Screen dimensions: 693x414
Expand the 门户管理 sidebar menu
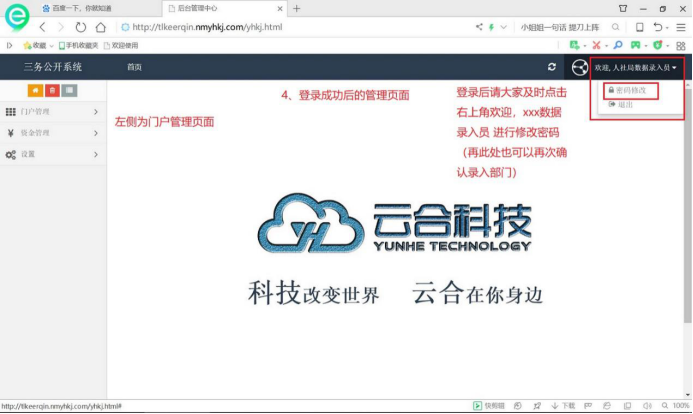[53, 112]
